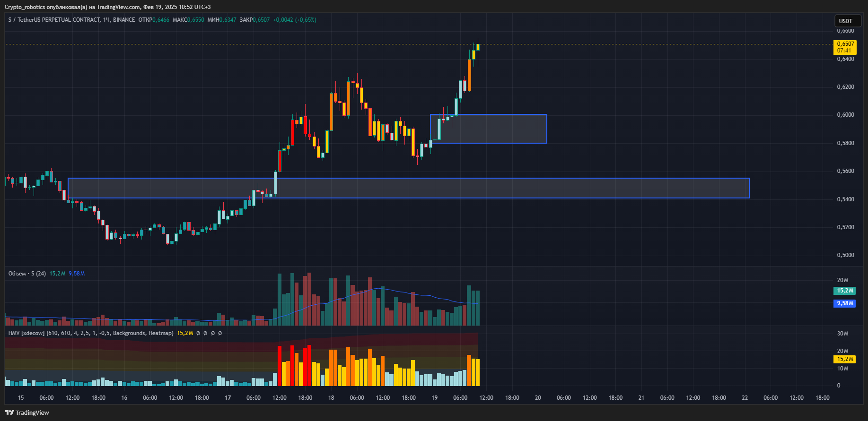Click the 07:41 candle countdown label

pos(844,51)
